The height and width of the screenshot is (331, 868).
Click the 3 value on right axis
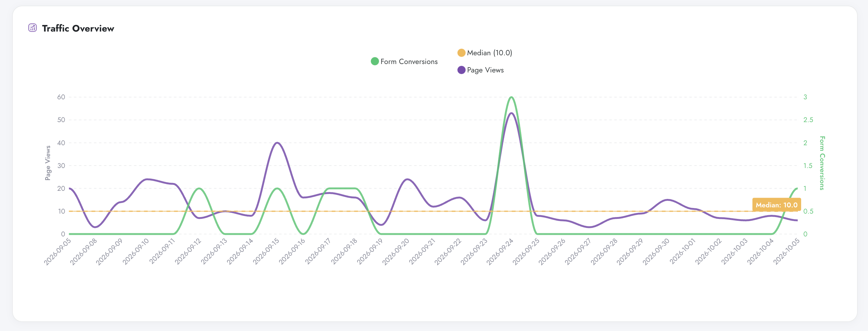[805, 97]
